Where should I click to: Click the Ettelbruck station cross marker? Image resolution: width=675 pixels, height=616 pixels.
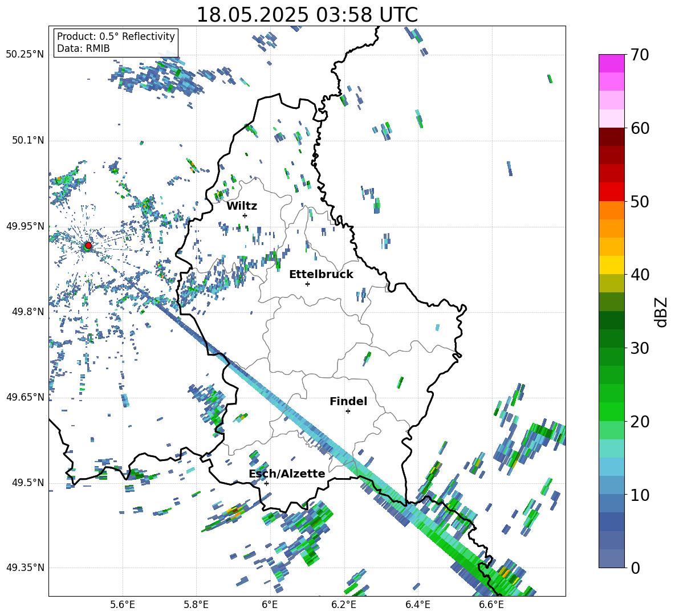coord(307,284)
